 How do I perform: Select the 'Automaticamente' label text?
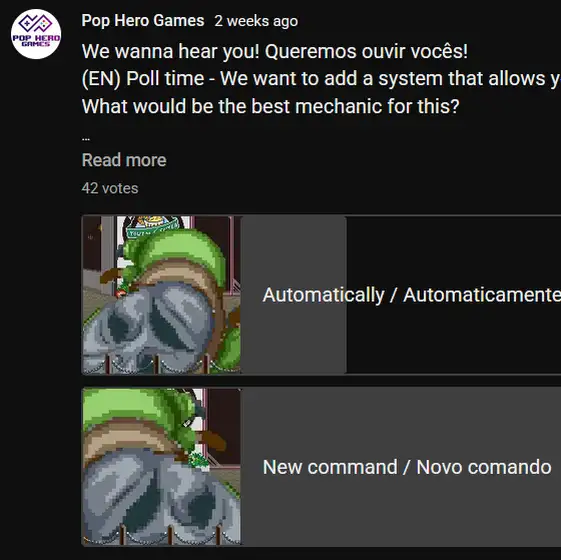[x=482, y=295]
